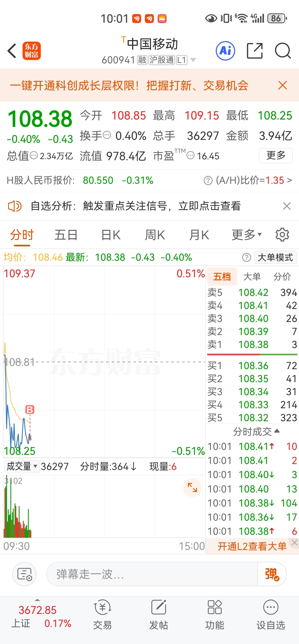
Task: Tap the help icon beside 大单模式
Action: (246, 257)
